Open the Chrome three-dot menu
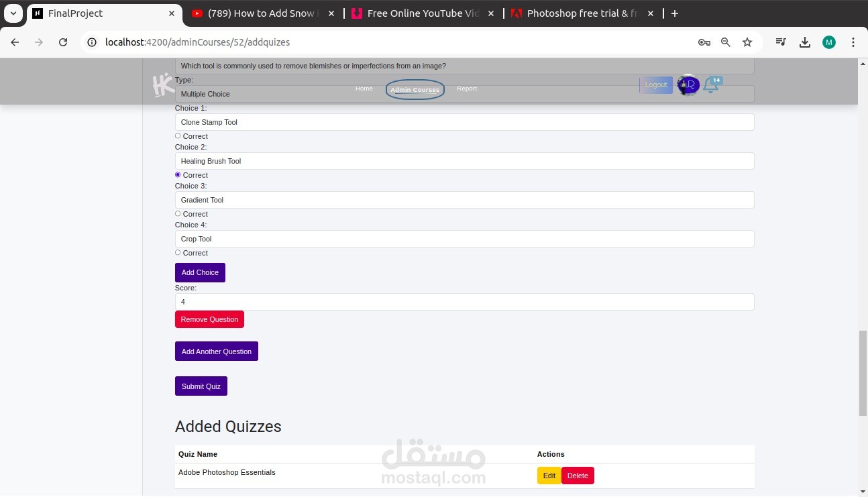The width and height of the screenshot is (868, 497). click(x=853, y=42)
